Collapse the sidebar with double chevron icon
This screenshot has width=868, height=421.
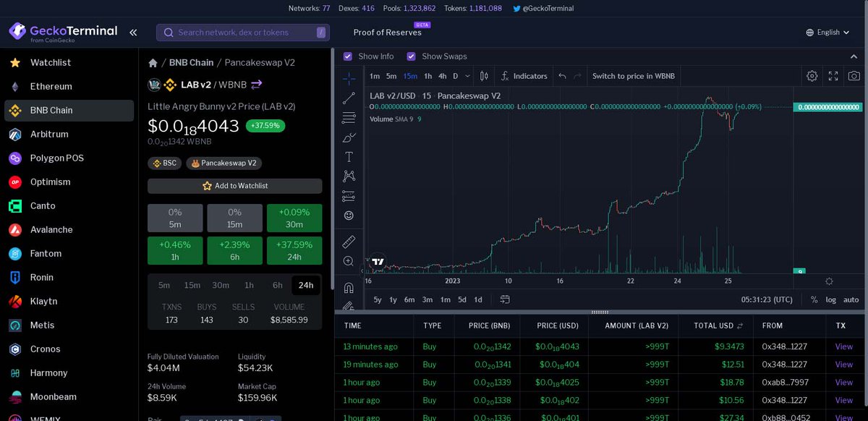tap(133, 32)
